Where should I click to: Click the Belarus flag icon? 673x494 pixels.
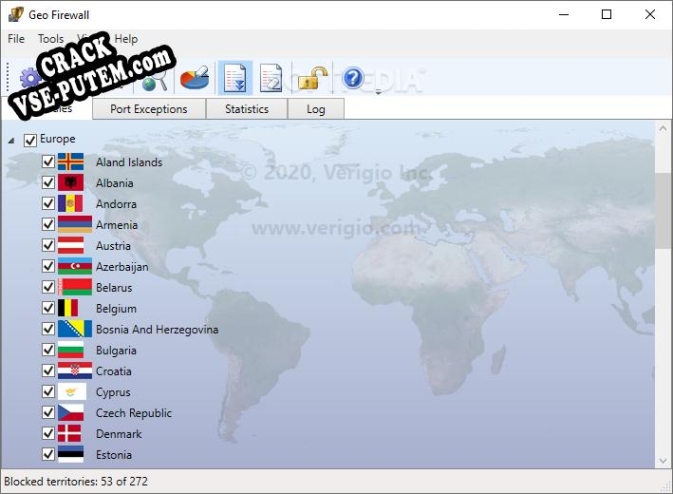75,287
